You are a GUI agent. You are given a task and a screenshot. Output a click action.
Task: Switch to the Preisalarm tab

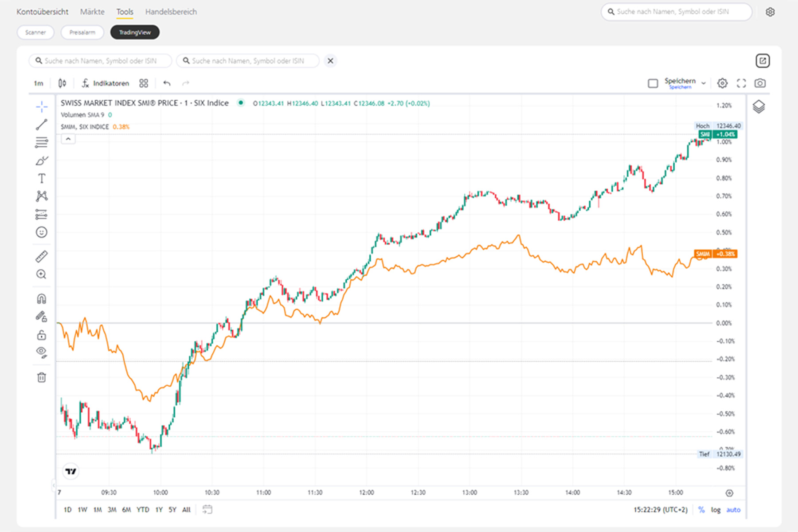(x=82, y=32)
